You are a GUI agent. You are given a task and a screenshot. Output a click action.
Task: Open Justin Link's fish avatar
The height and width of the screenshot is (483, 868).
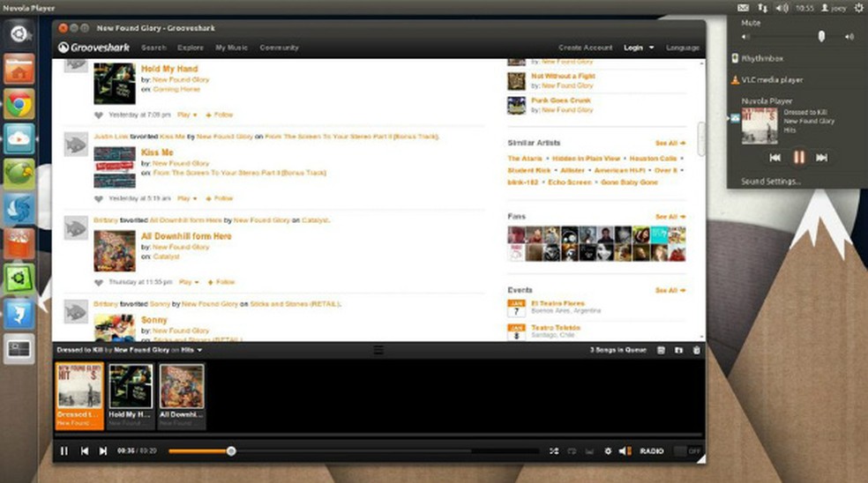click(76, 145)
